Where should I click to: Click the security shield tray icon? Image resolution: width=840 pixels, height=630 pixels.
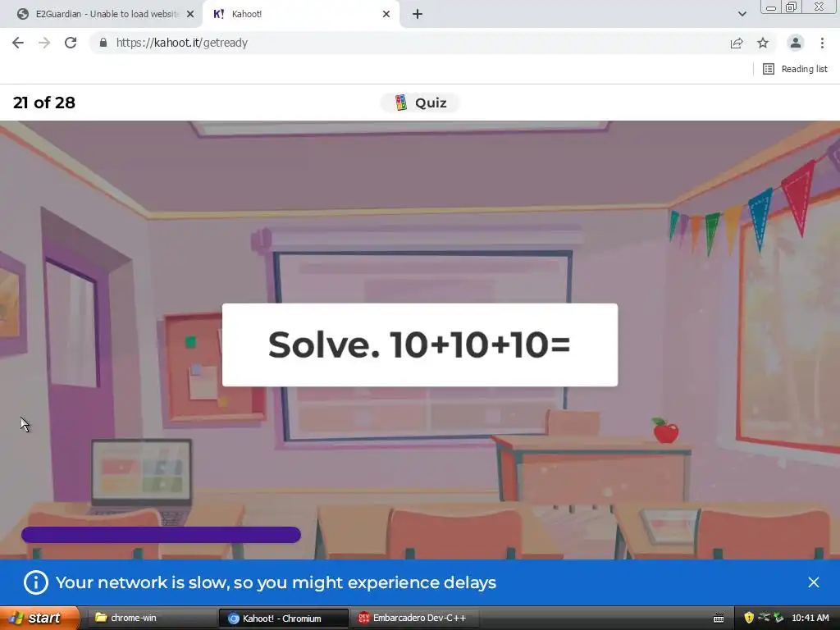[749, 618]
